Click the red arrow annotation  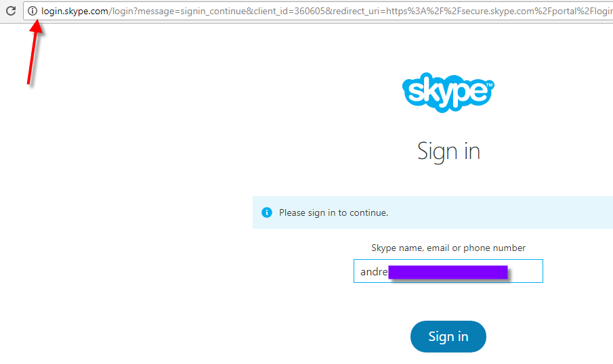click(x=34, y=54)
